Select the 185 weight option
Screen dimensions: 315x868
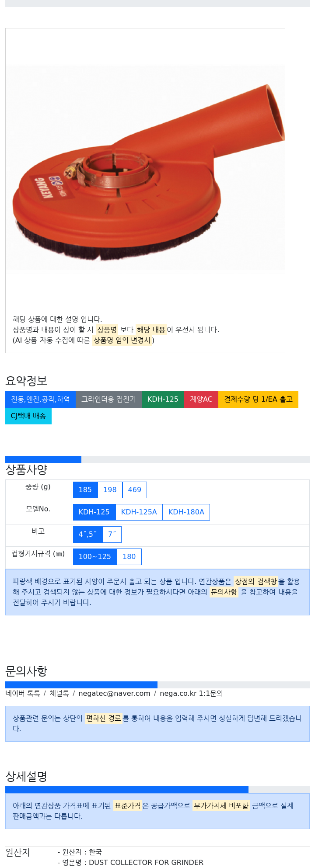point(85,490)
